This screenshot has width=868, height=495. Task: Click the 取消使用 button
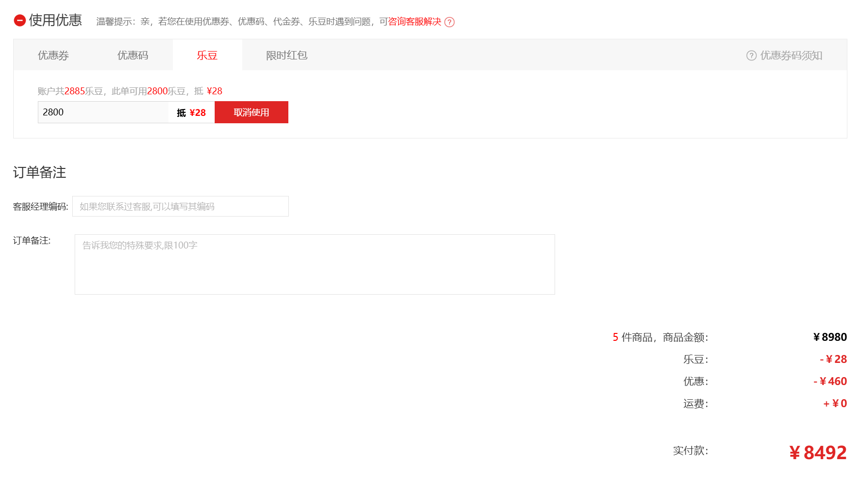pos(251,112)
